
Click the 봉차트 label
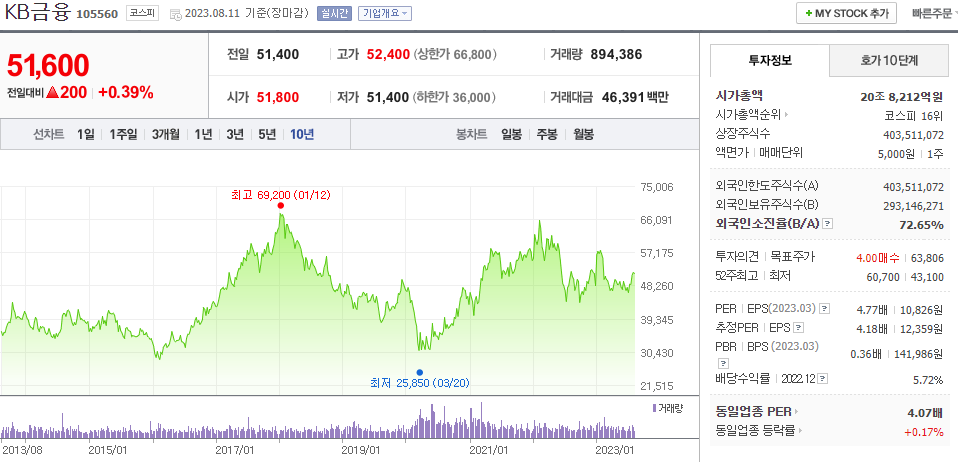tap(472, 134)
